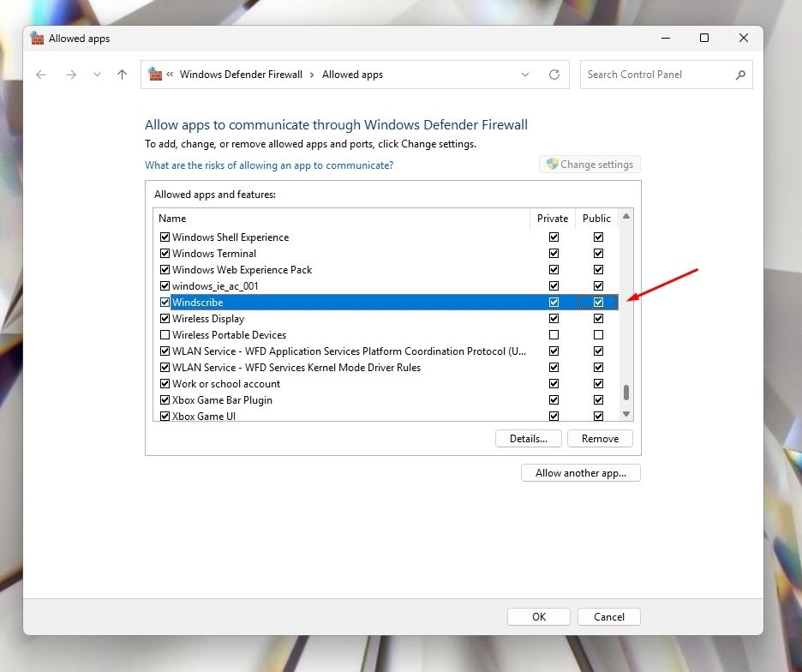This screenshot has width=802, height=672.
Task: Click the back navigation arrow
Action: click(41, 75)
